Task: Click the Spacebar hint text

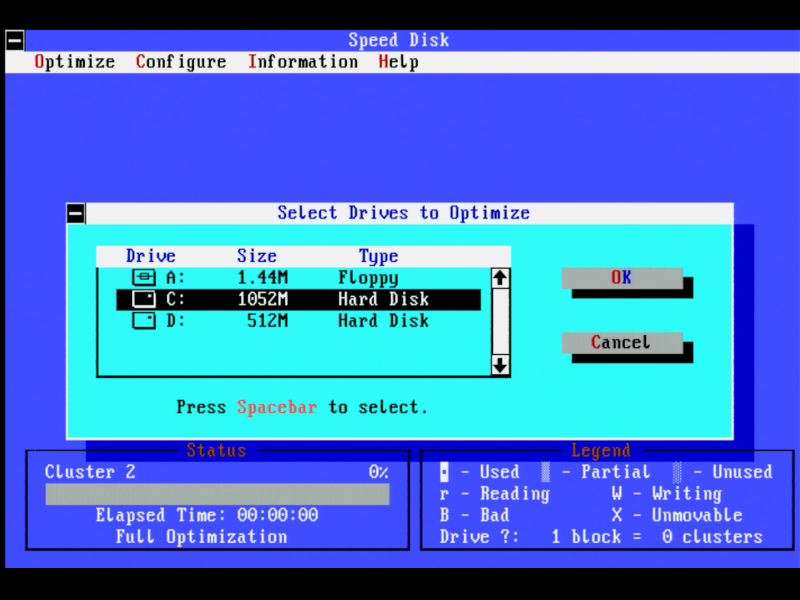Action: (x=277, y=408)
